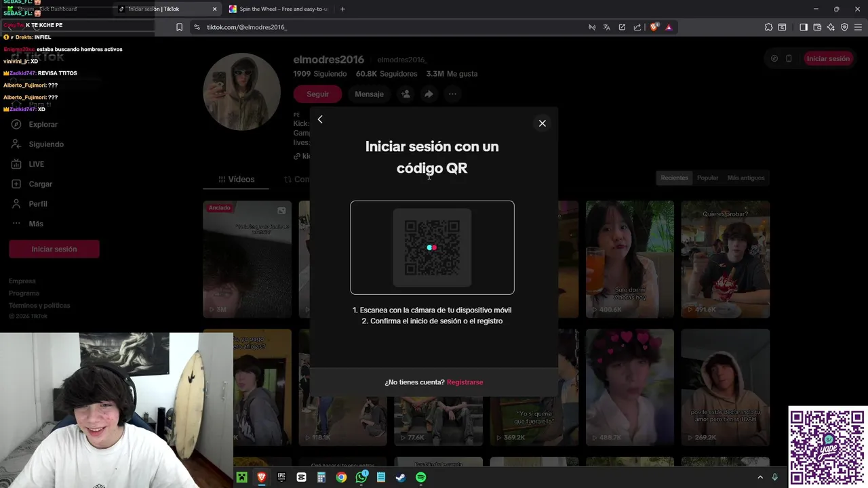Screen dimensions: 868x488
Task: Close the Iniciar sesión TikTok tab
Action: tap(215, 9)
